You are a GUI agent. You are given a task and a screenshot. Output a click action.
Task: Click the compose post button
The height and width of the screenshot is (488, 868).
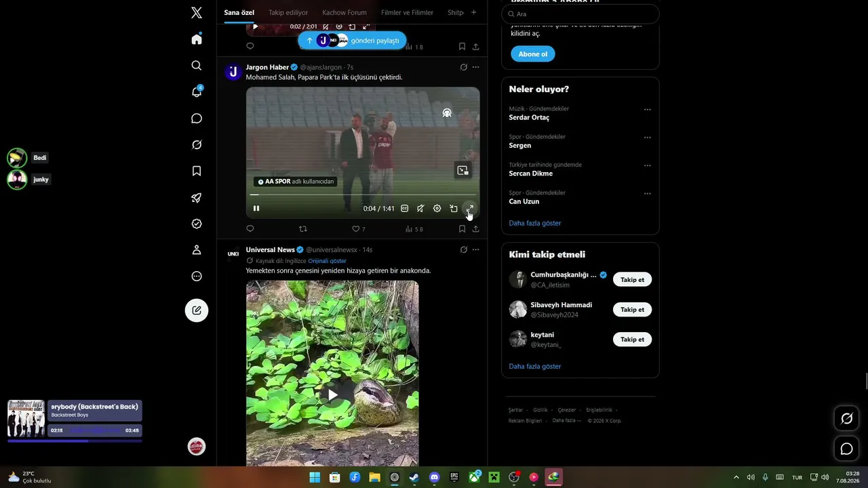(x=197, y=310)
